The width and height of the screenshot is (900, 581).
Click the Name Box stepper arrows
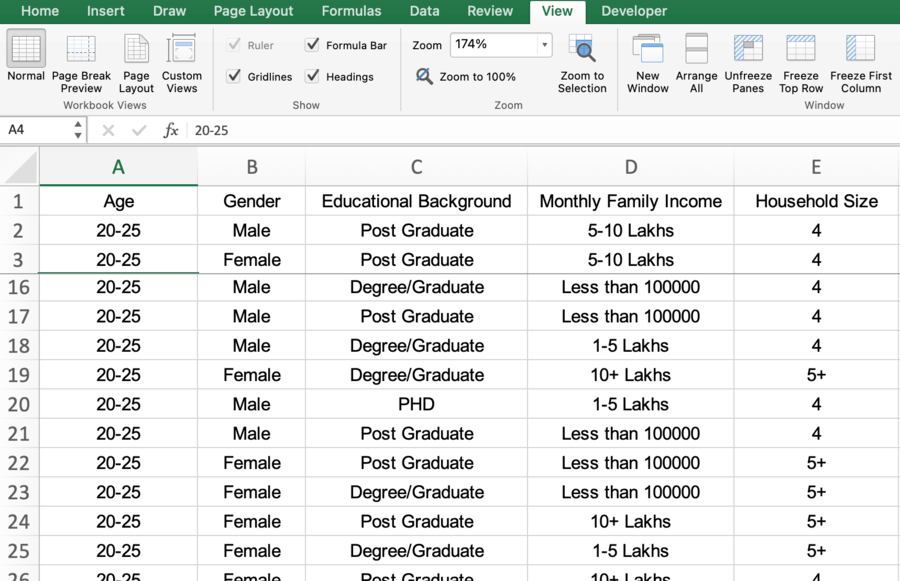[78, 130]
